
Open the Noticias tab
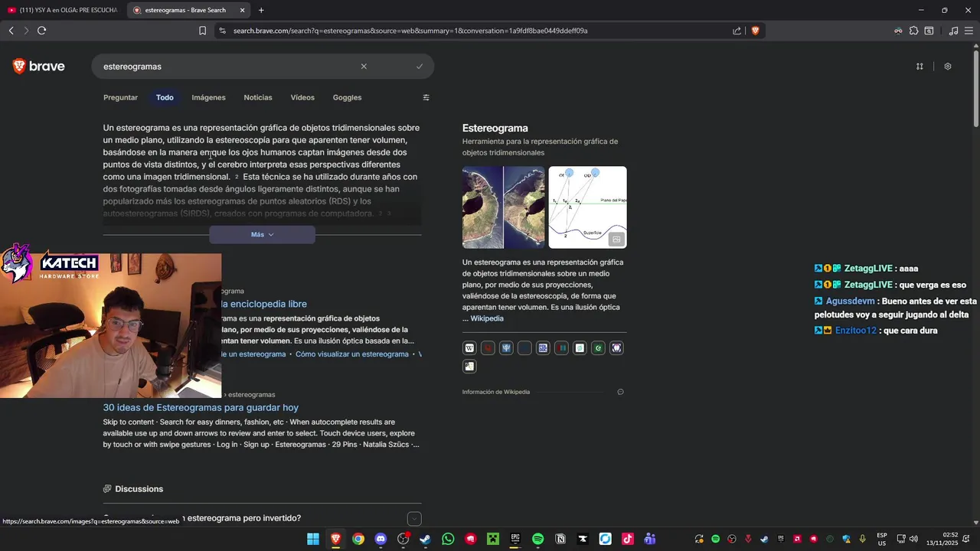tap(258, 97)
